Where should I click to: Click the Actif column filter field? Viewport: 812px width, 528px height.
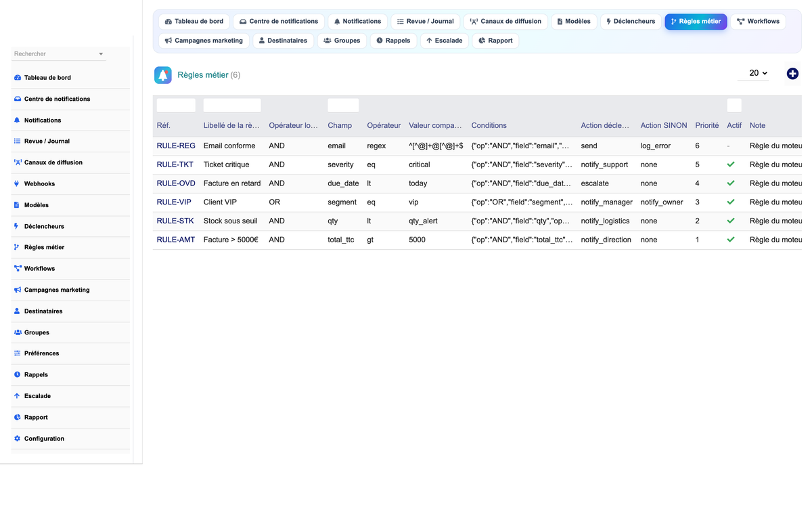(x=734, y=106)
